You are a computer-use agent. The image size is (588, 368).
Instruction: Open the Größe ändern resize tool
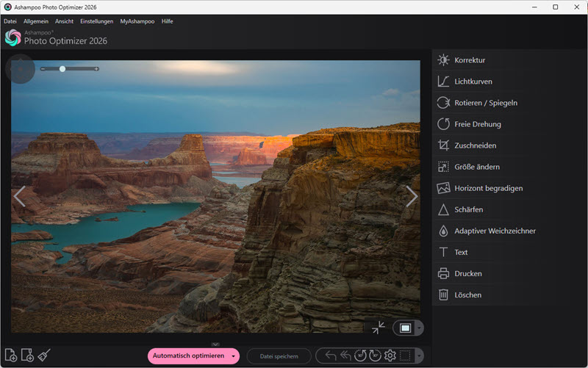point(509,167)
